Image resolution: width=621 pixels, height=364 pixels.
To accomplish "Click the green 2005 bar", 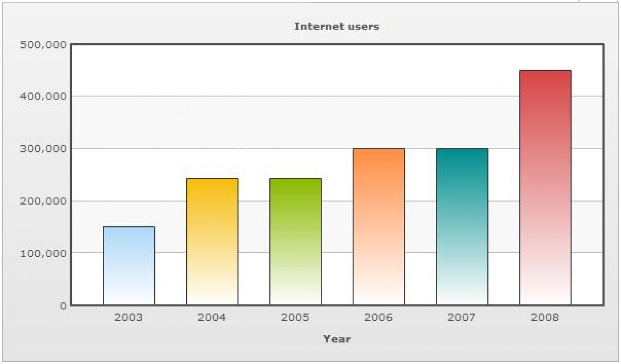I will [296, 242].
